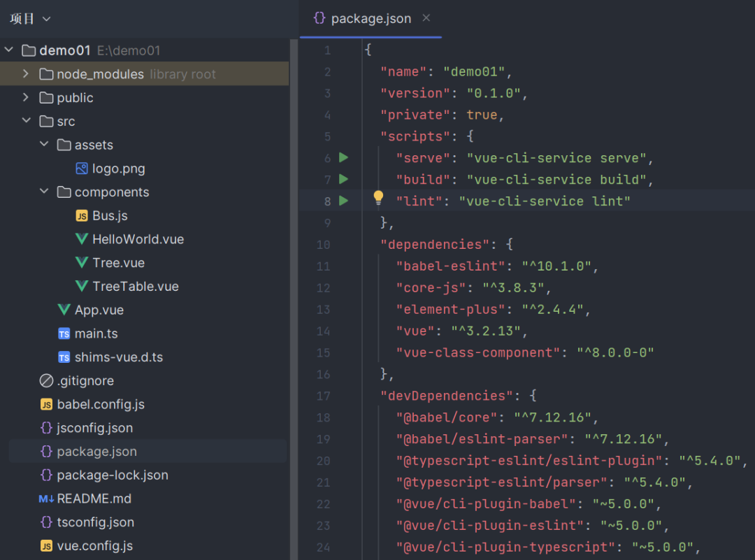The image size is (755, 560).
Task: Expand the node_modules folder
Action: point(26,74)
